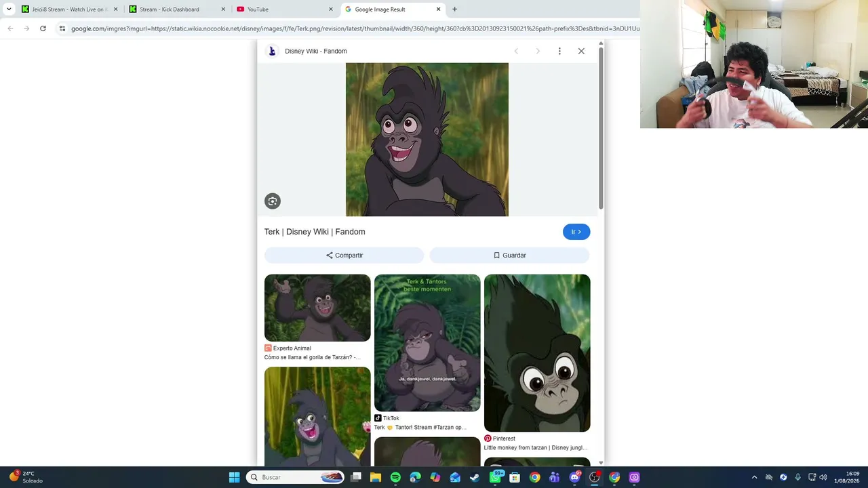View site information icon in address bar
This screenshot has height=488, width=868.
coord(62,28)
